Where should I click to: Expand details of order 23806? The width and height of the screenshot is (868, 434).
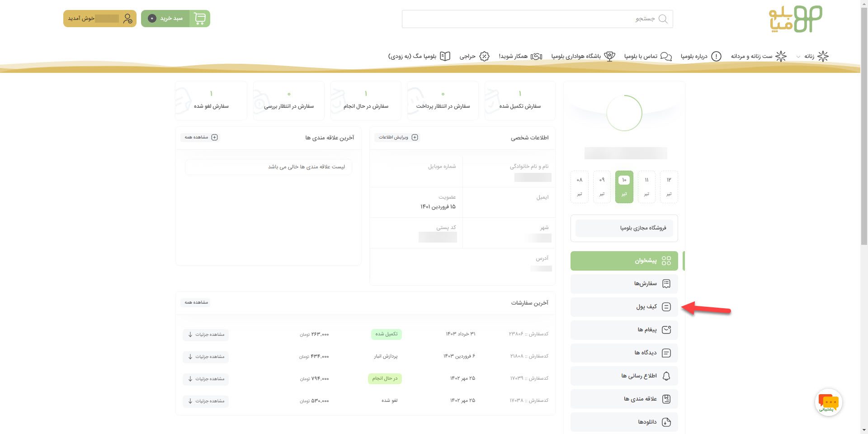pyautogui.click(x=206, y=334)
